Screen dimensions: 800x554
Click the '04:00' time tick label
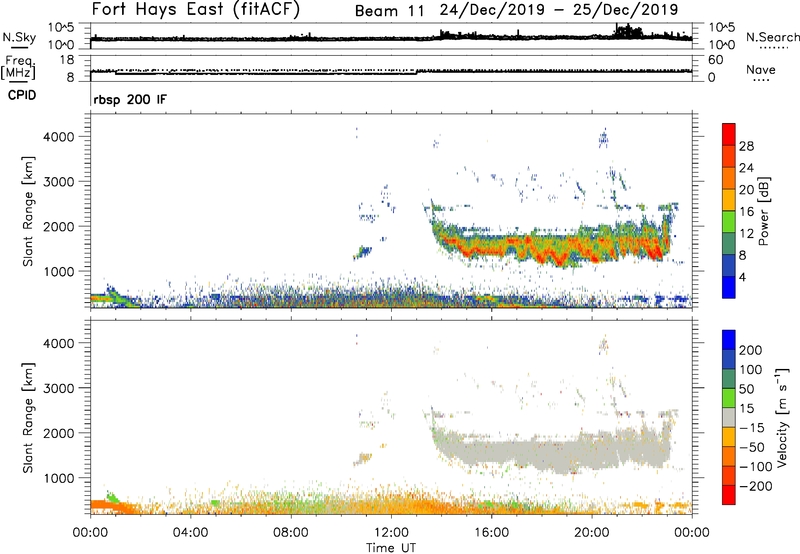click(x=190, y=533)
